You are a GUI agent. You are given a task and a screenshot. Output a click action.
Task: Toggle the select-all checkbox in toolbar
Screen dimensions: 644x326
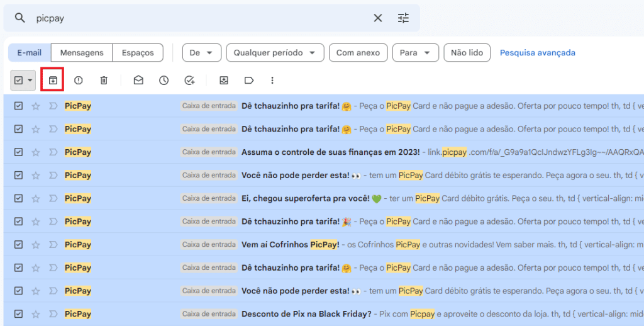click(x=18, y=81)
